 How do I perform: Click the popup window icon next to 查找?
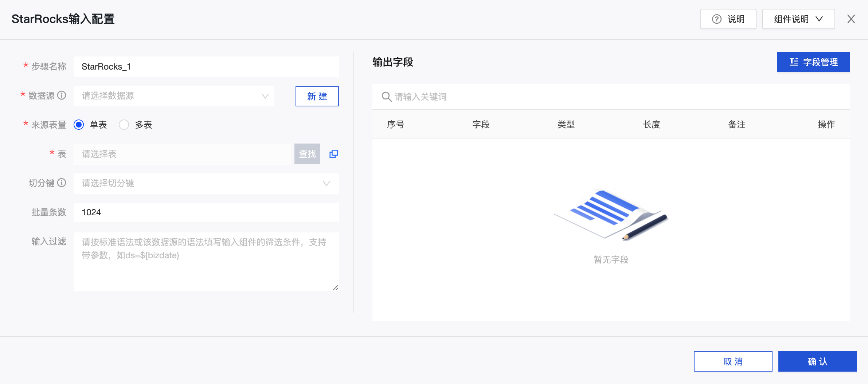click(333, 154)
